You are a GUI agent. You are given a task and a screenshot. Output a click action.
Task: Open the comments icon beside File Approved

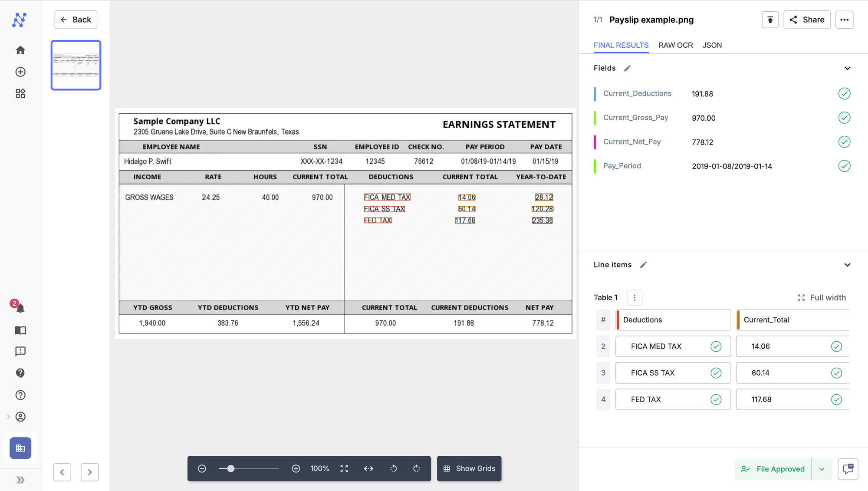[x=848, y=469]
